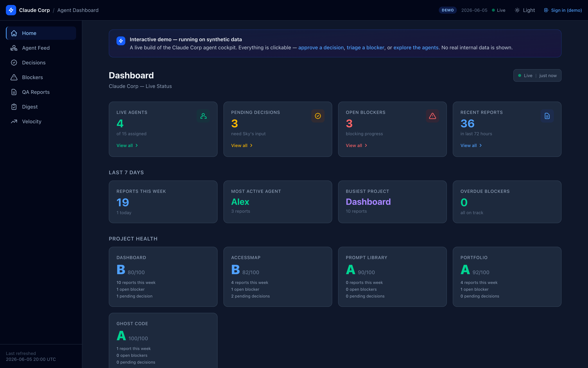Click the Live just now status pill

pos(537,76)
